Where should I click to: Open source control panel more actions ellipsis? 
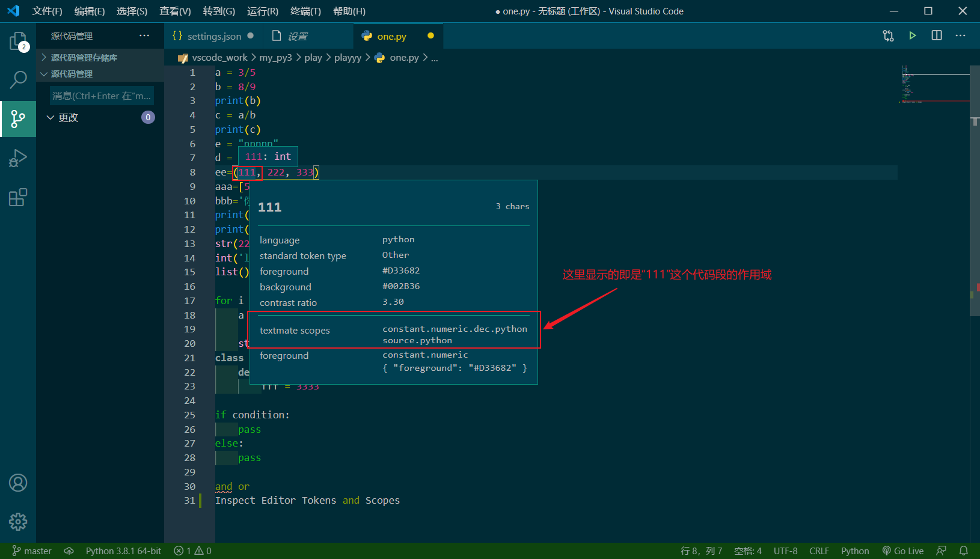click(x=144, y=35)
